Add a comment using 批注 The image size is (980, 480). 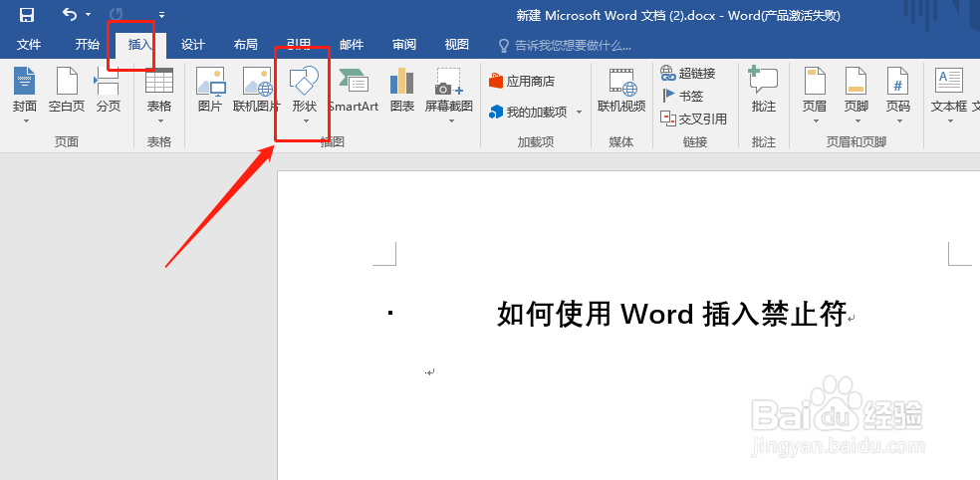763,90
